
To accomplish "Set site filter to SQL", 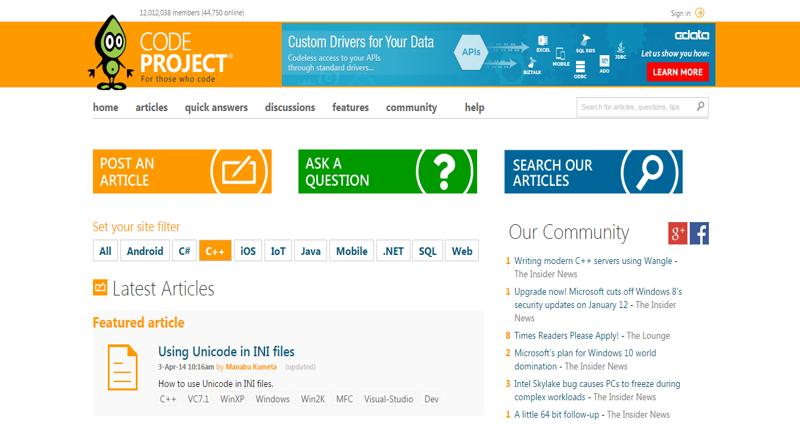I will click(428, 251).
